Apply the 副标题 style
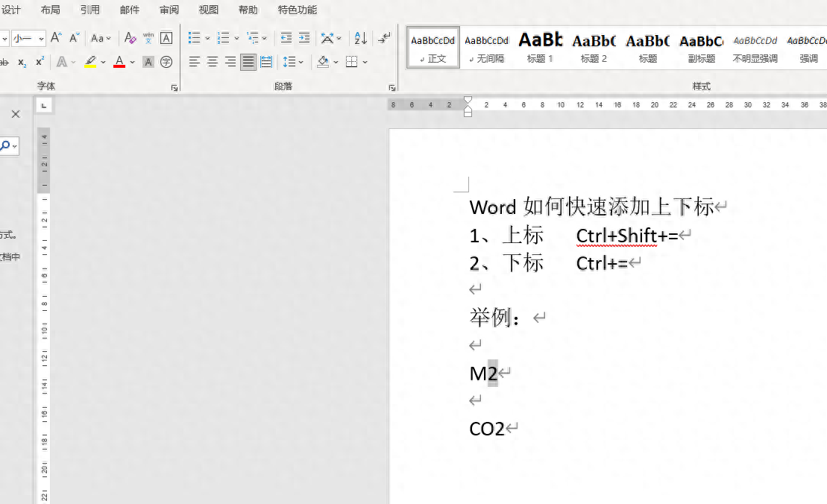The height and width of the screenshot is (504, 827). click(x=702, y=48)
